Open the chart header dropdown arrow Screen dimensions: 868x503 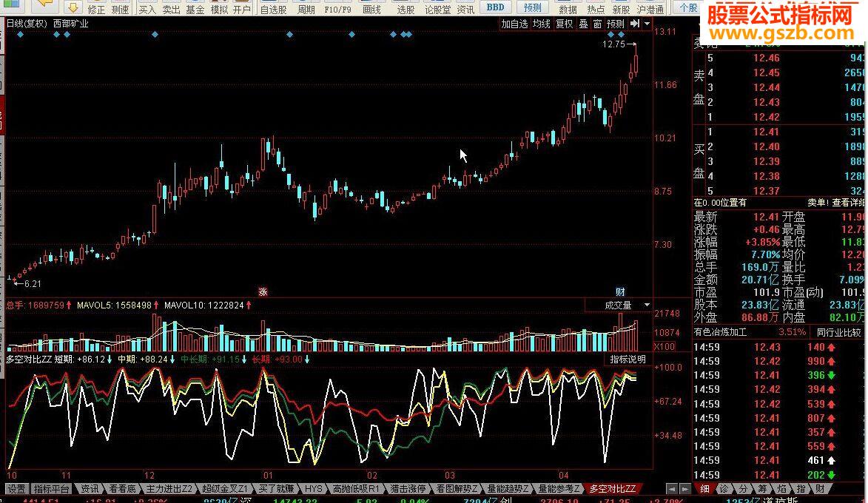pyautogui.click(x=647, y=24)
